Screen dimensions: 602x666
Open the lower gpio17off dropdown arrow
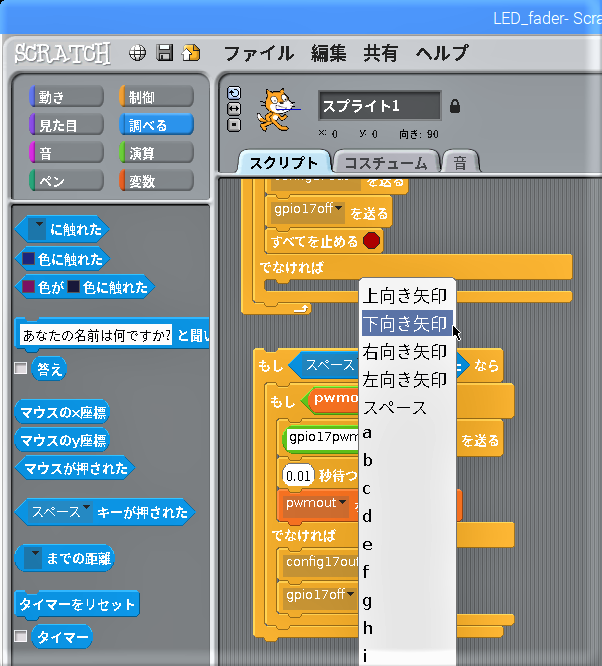(x=350, y=594)
